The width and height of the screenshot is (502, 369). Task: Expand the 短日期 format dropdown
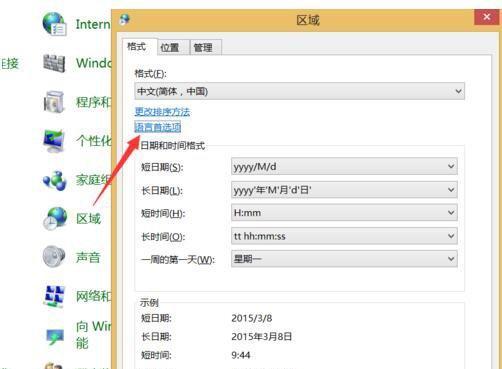tap(344, 166)
